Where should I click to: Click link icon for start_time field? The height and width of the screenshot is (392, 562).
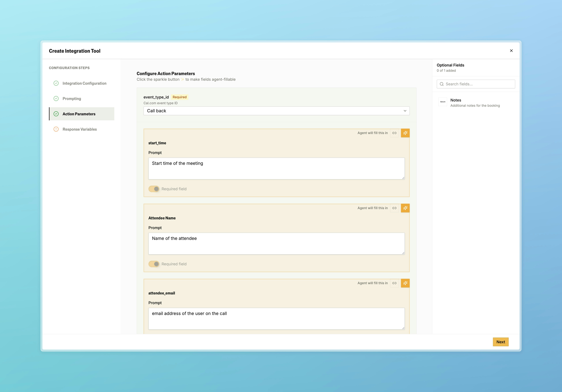(x=394, y=133)
